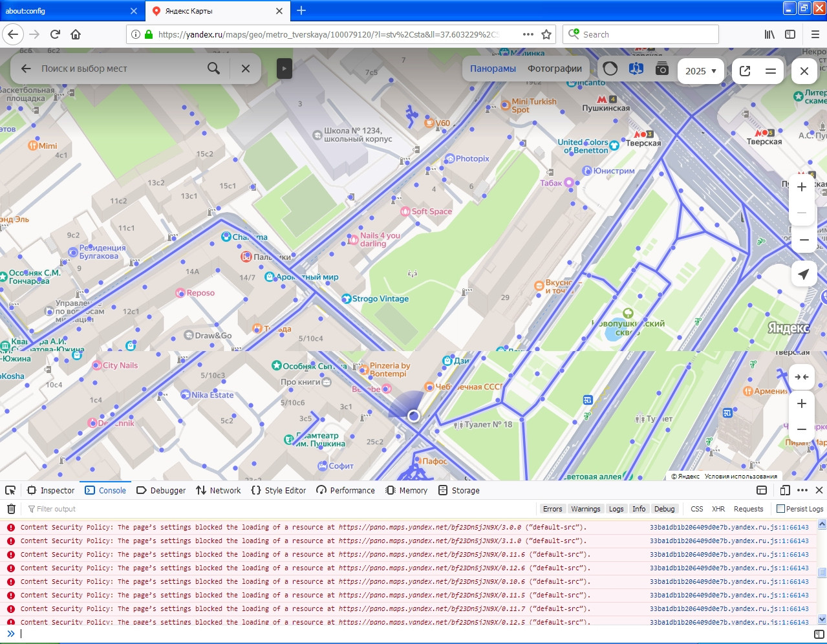Click the Photopix place label
This screenshot has width=827, height=644.
tap(472, 158)
